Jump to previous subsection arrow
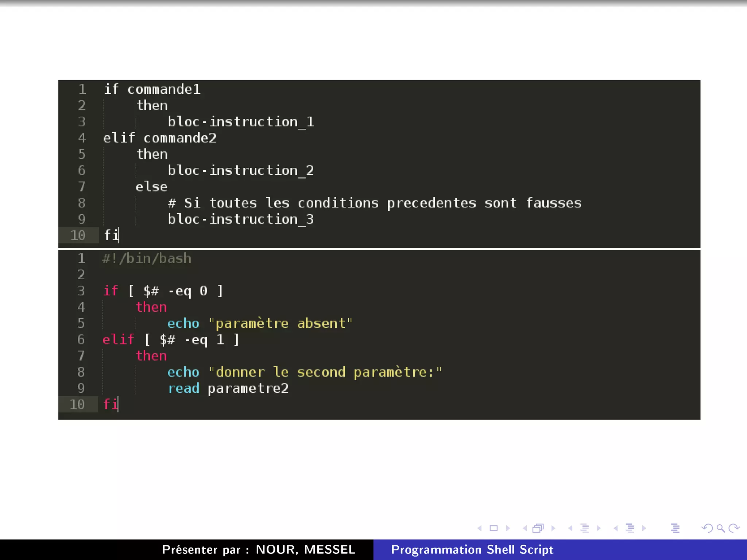The width and height of the screenshot is (747, 560). (x=570, y=528)
